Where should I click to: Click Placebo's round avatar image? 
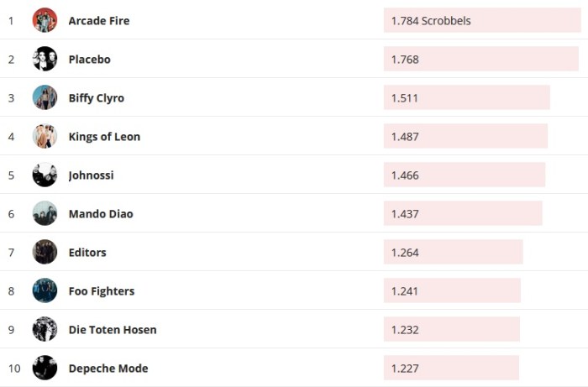point(45,59)
